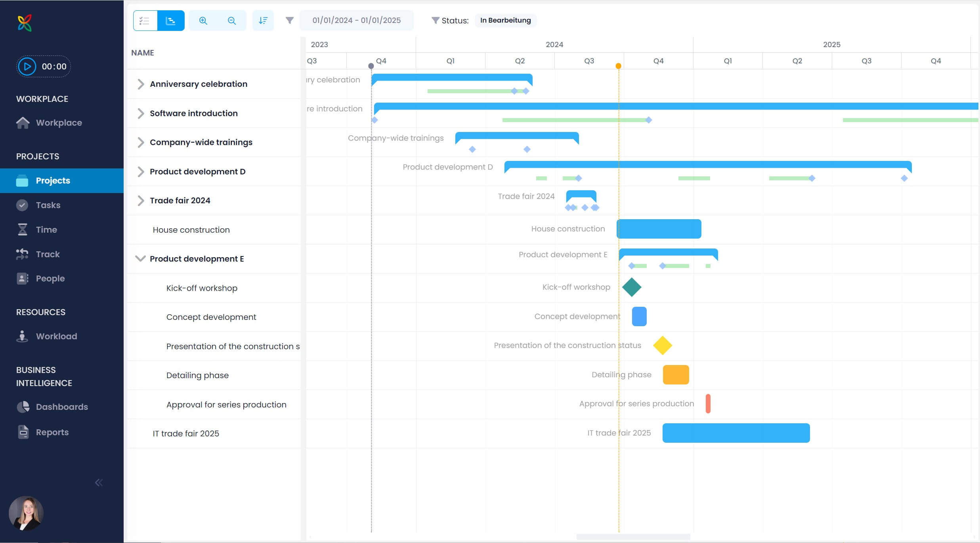Collapse the Product development E project

[x=140, y=259]
